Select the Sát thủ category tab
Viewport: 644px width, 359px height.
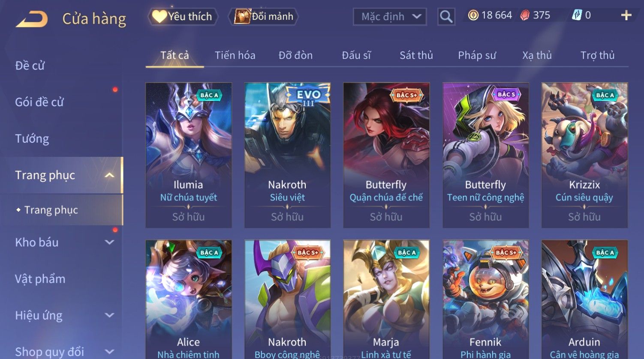click(x=416, y=55)
